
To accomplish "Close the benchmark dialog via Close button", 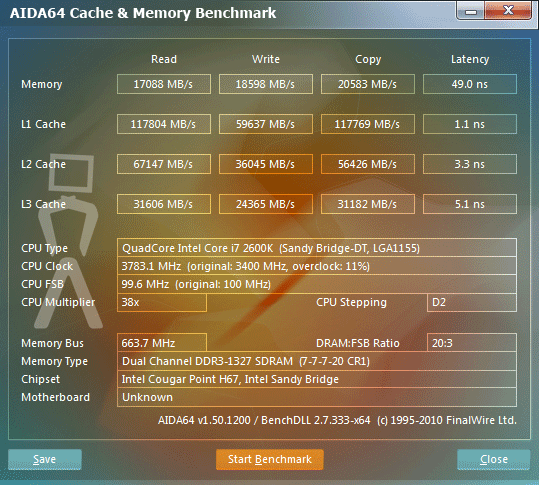I will click(x=494, y=459).
